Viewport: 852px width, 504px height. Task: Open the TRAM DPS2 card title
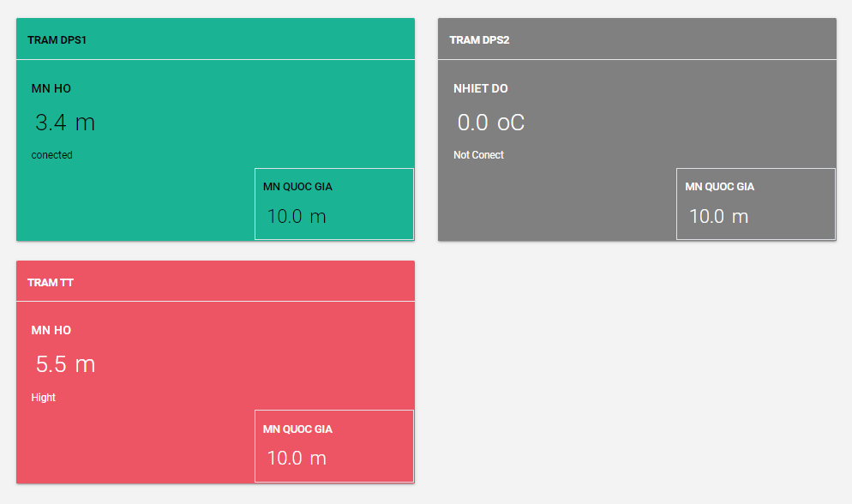[x=479, y=40]
